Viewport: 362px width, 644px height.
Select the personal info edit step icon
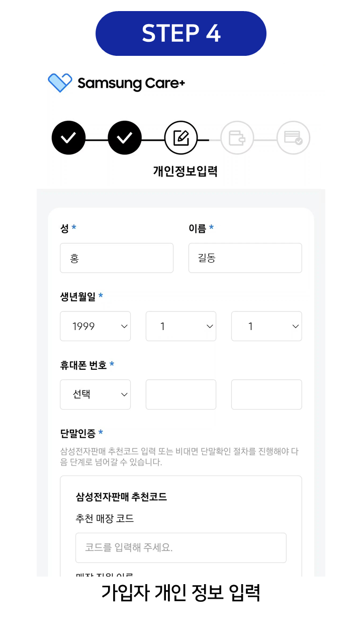(x=181, y=137)
